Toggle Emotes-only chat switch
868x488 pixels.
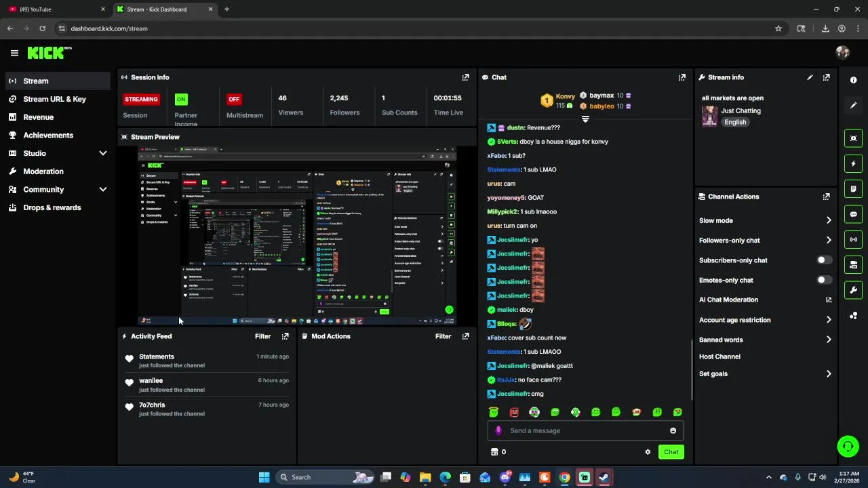(x=824, y=280)
